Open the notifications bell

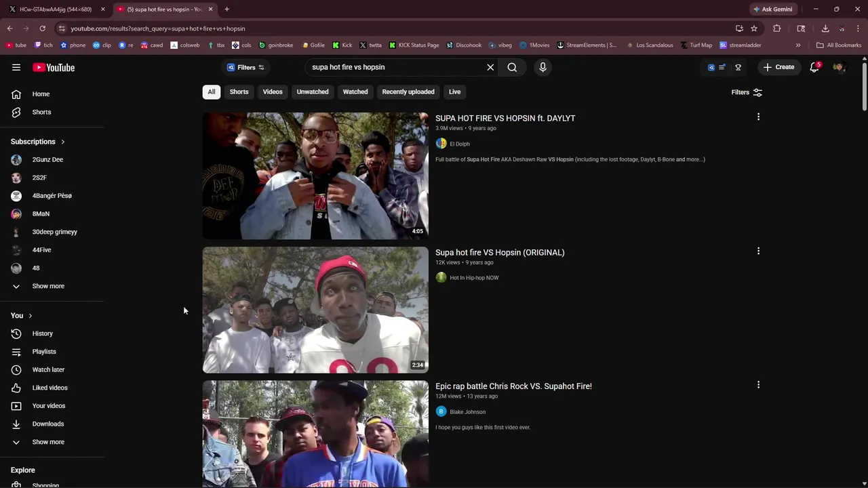tap(814, 67)
